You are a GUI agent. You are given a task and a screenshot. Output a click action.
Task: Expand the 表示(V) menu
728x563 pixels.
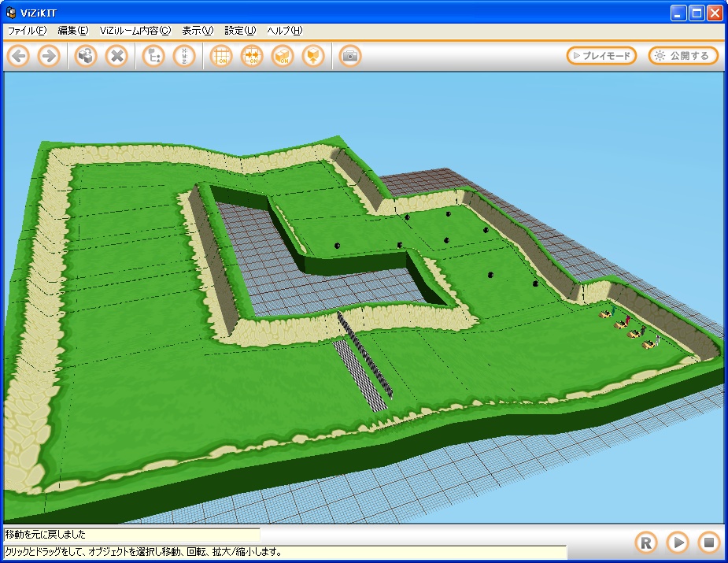point(197,31)
